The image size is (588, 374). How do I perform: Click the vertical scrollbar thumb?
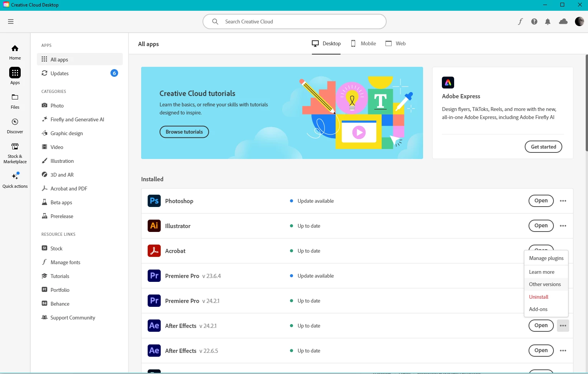(x=586, y=103)
